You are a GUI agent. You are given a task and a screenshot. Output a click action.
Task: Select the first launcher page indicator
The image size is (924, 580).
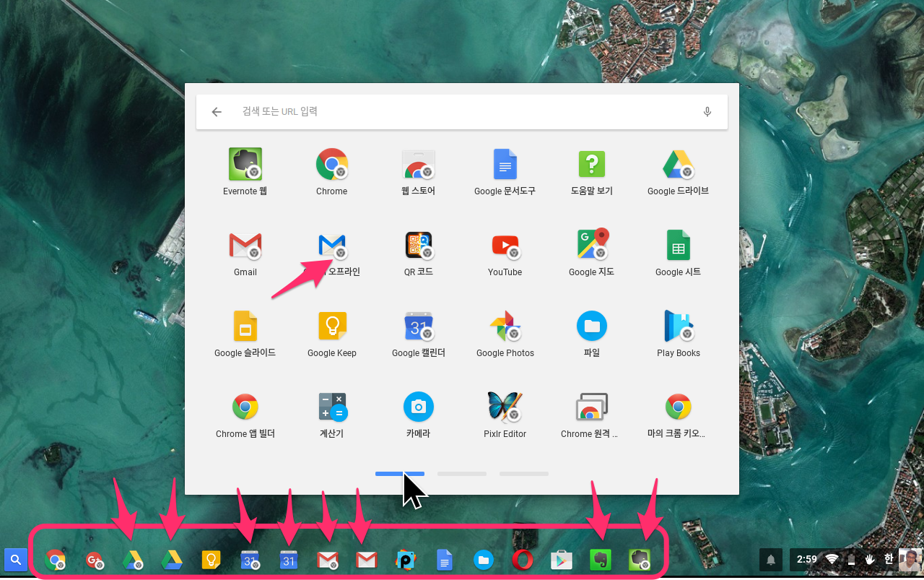(x=400, y=474)
